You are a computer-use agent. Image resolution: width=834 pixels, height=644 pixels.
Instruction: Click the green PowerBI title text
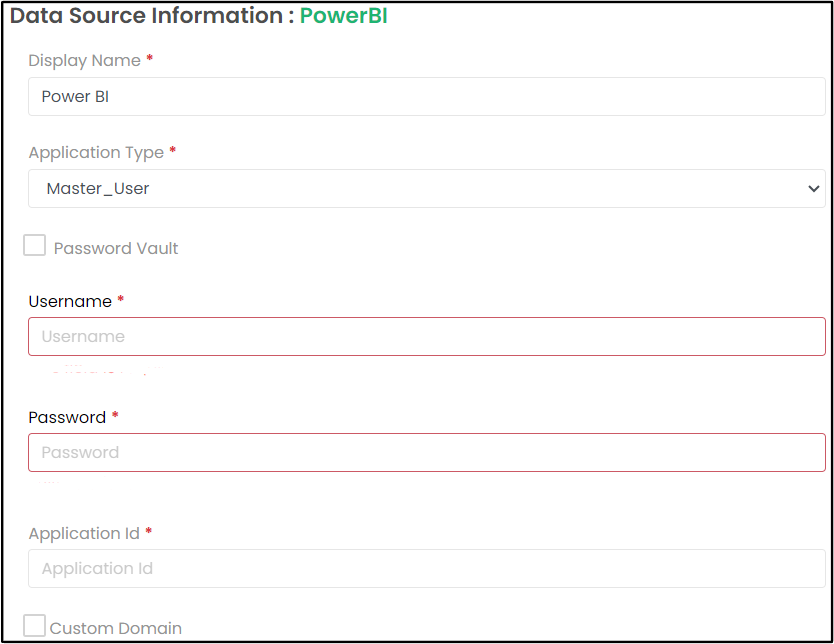[x=343, y=16]
